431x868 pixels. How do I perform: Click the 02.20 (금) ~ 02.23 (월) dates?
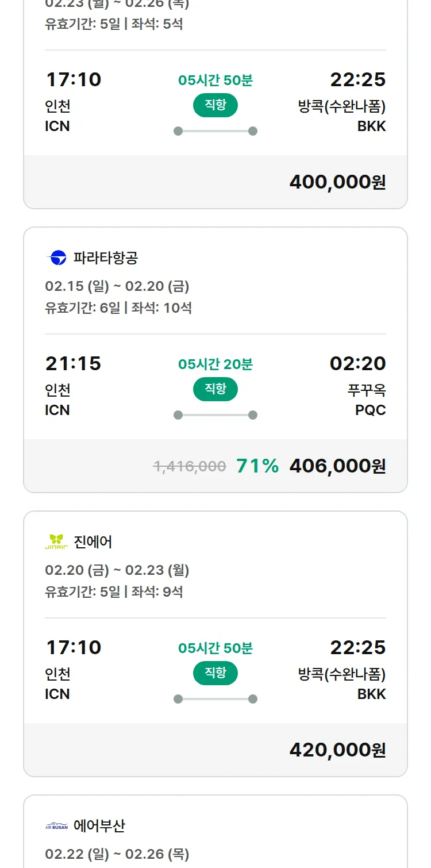tap(117, 570)
